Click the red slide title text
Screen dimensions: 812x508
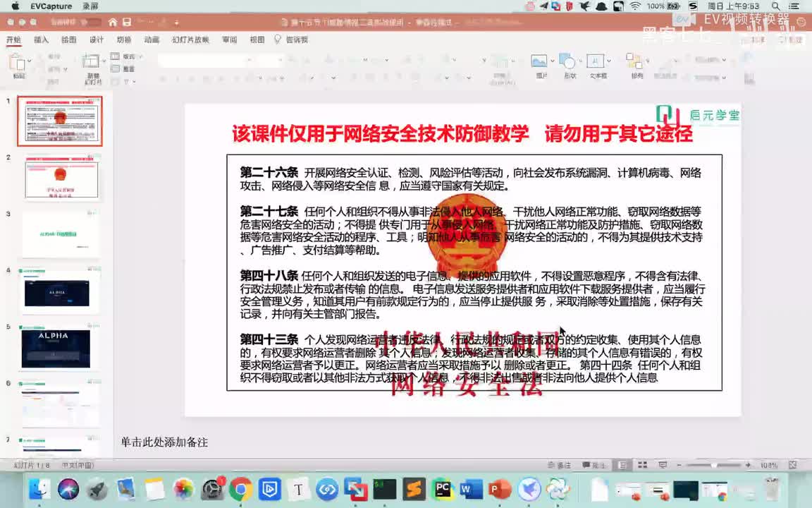coord(462,134)
